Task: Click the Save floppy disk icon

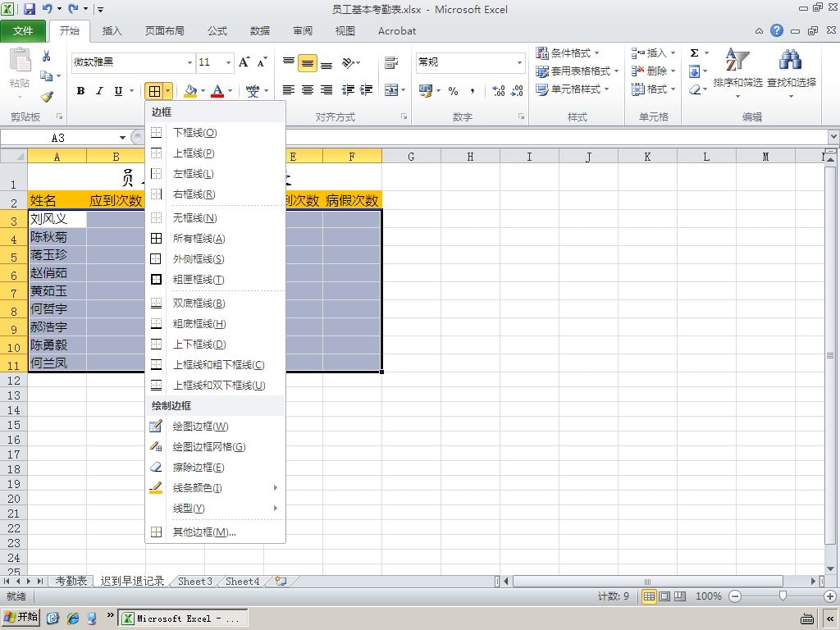Action: [29, 8]
